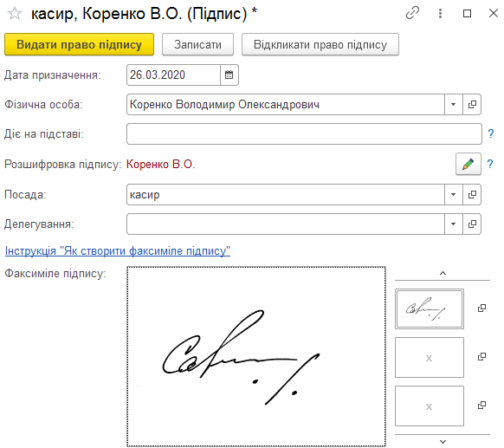
Task: Open file for second facsimile slot
Action: [481, 356]
